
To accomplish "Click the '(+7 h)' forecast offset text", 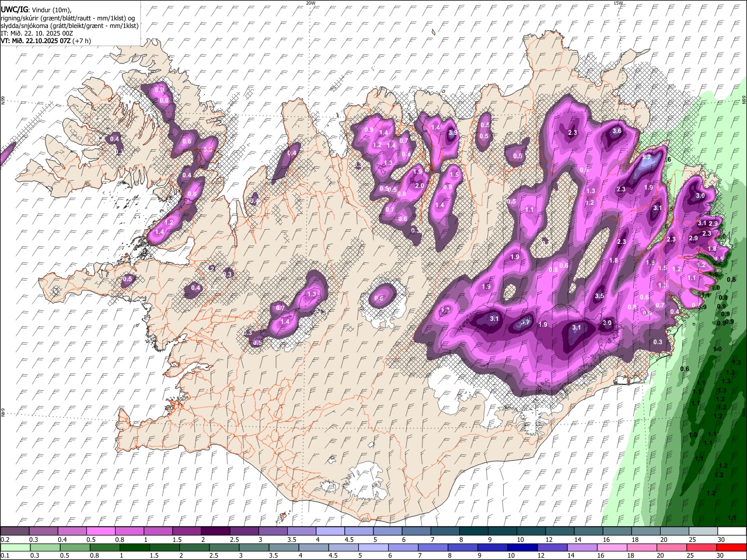I will (x=83, y=41).
